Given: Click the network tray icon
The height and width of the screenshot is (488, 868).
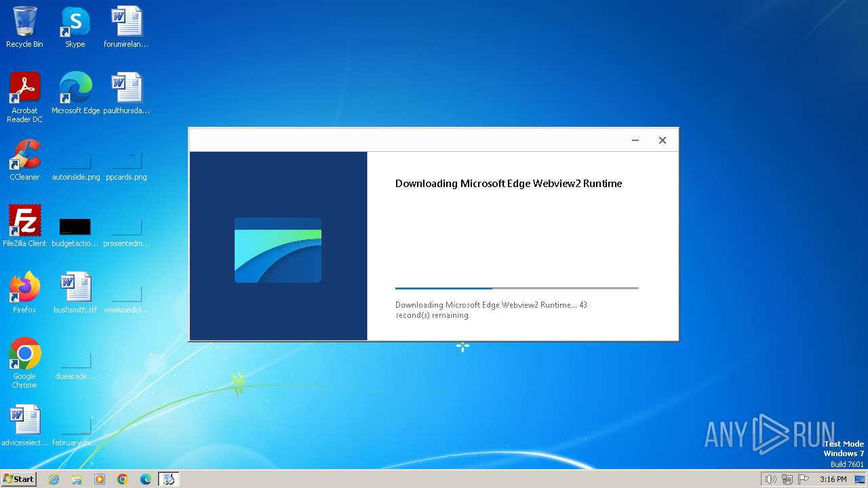Looking at the screenshot, I should 787,479.
